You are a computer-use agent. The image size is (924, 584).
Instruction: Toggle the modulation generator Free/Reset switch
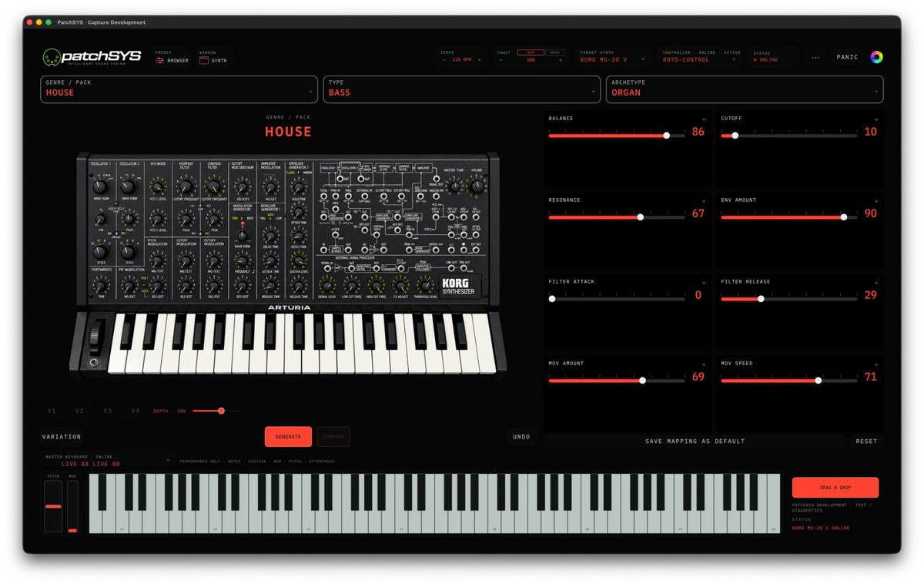tap(243, 218)
